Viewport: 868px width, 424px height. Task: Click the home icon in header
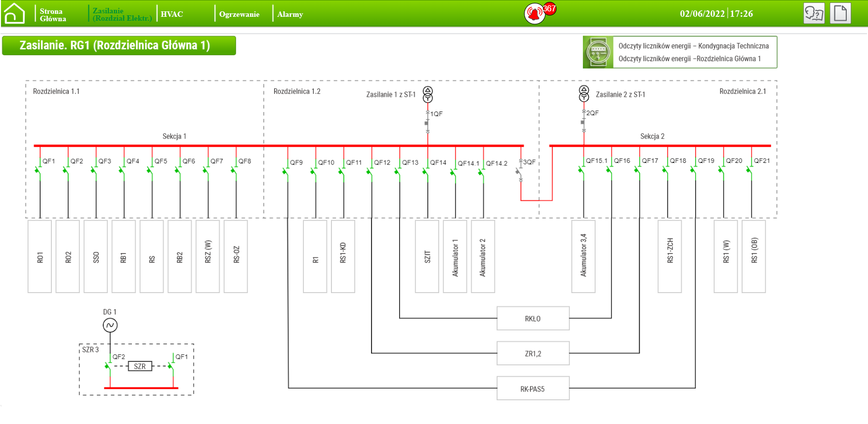(14, 13)
